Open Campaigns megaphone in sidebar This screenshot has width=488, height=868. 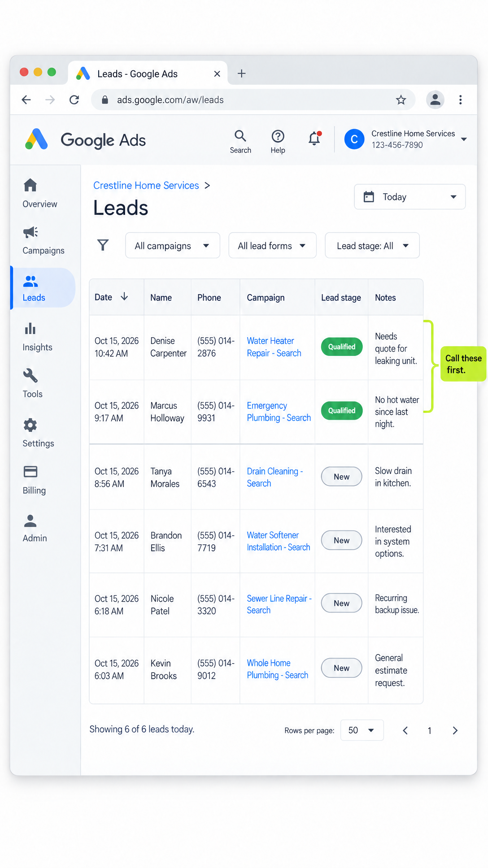pos(43,240)
